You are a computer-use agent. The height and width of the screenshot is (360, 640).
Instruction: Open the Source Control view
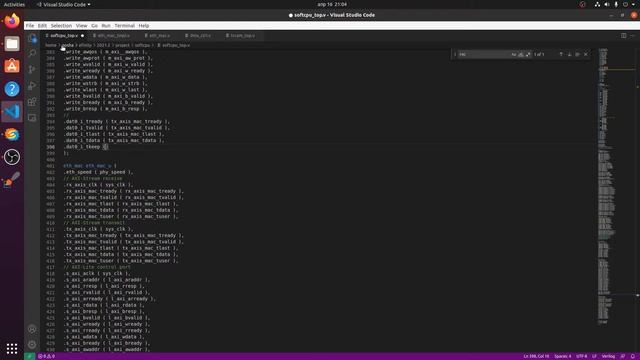pyautogui.click(x=32, y=69)
